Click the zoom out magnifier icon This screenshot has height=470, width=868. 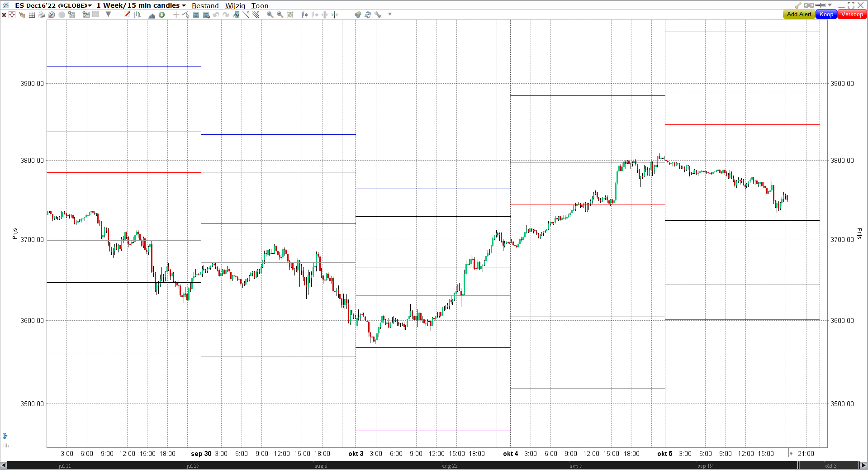(x=280, y=14)
